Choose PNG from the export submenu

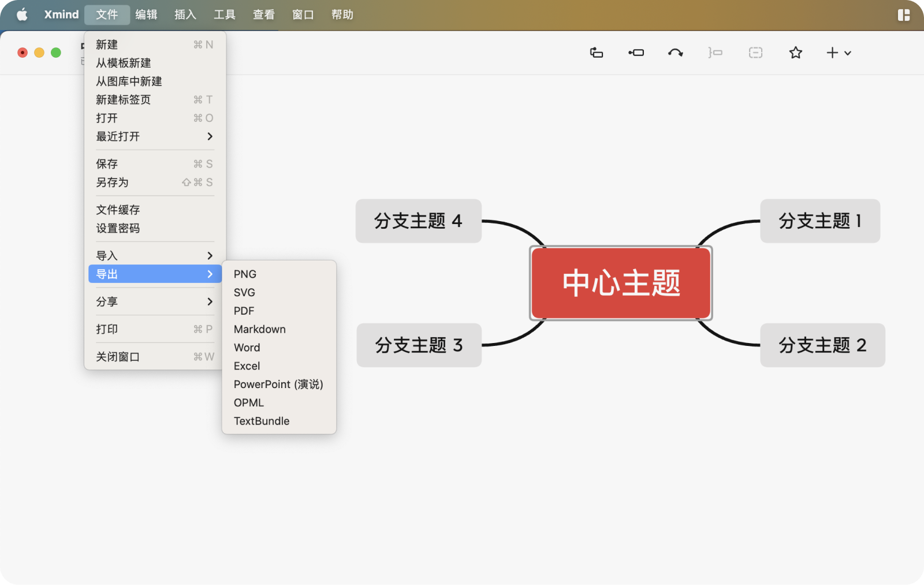245,274
